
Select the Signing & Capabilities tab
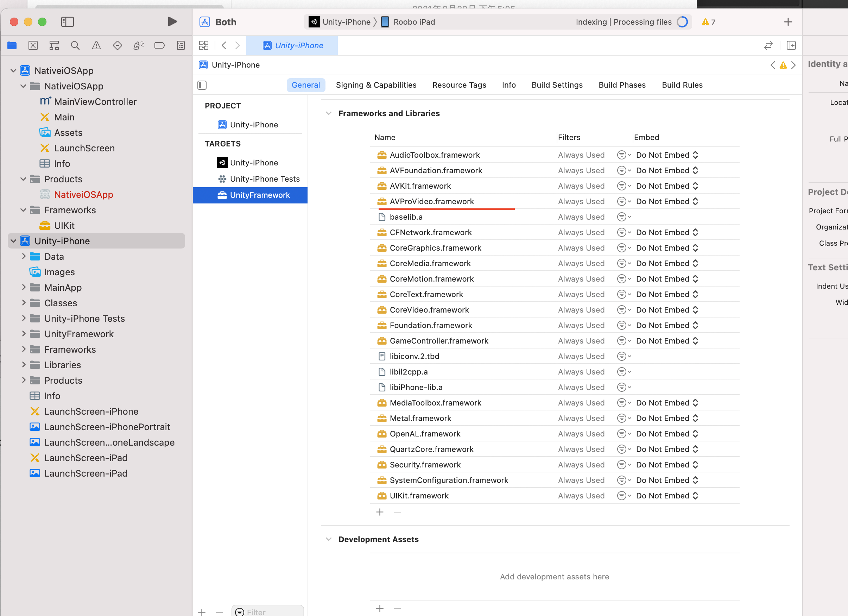click(x=376, y=85)
